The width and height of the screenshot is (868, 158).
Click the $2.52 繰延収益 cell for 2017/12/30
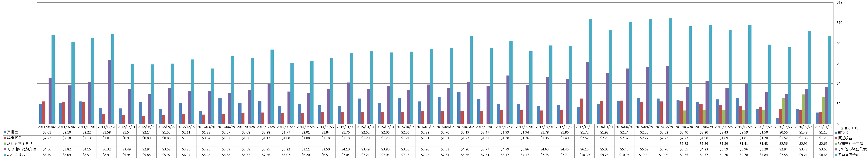click(x=585, y=138)
